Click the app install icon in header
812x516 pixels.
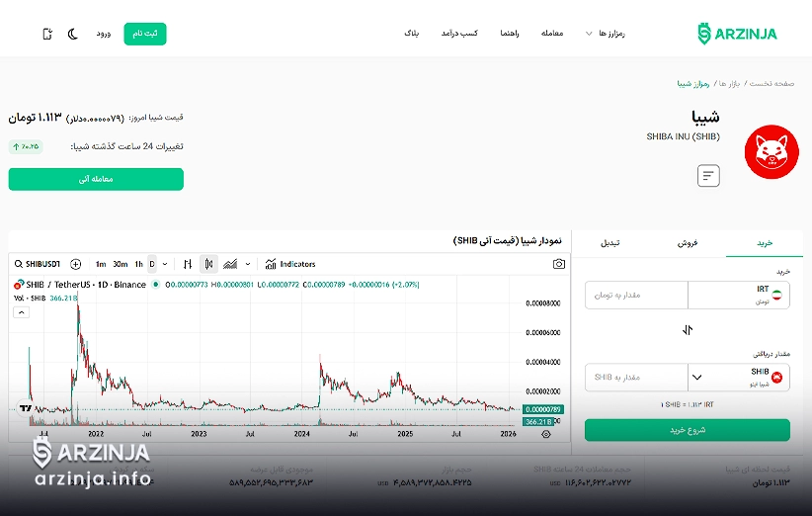tap(47, 34)
